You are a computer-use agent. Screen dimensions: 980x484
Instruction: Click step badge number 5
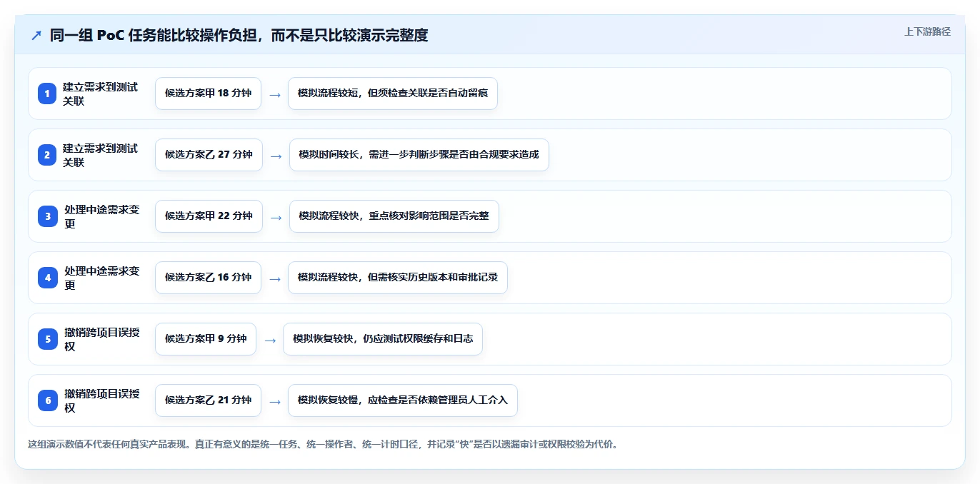pyautogui.click(x=48, y=339)
